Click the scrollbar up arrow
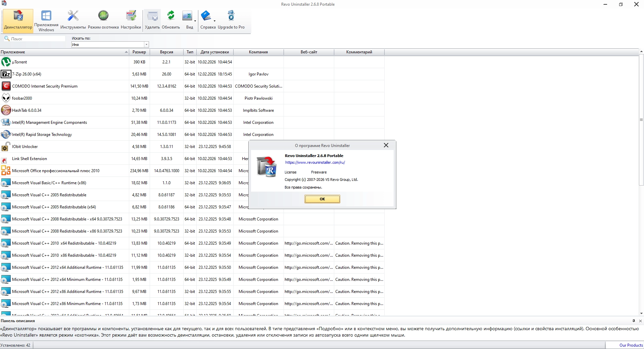 click(x=641, y=52)
